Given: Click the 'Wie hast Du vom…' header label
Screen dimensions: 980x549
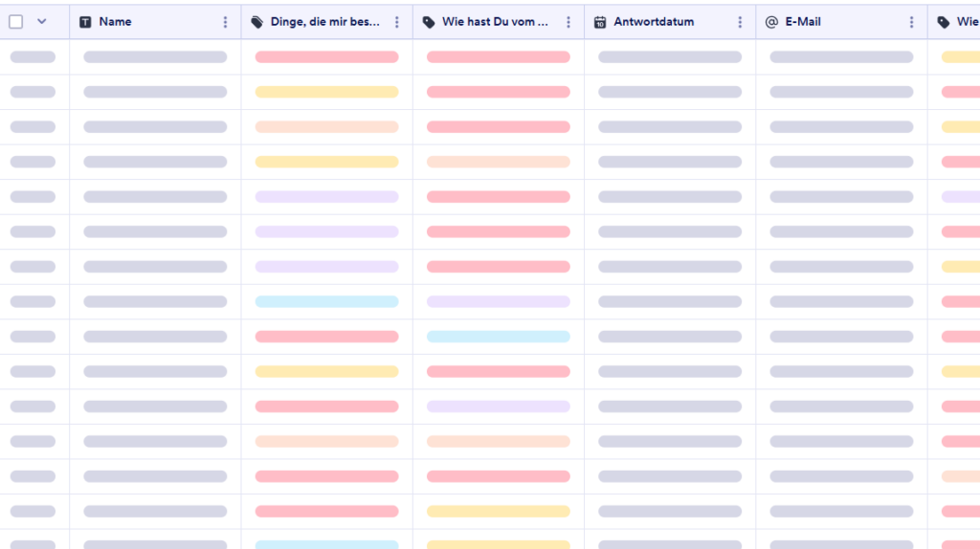Looking at the screenshot, I should pyautogui.click(x=495, y=22).
